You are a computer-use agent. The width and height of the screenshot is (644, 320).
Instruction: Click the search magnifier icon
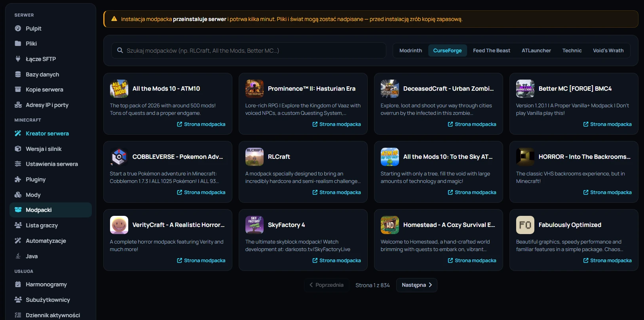tap(120, 51)
